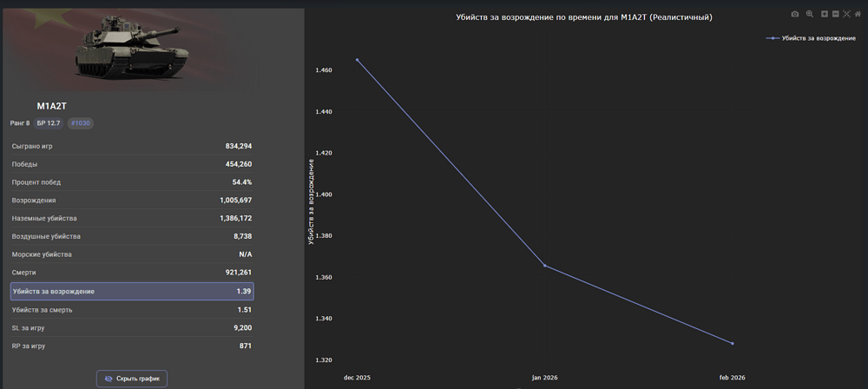Click the zoom out minus icon
This screenshot has width=868, height=389.
[x=835, y=14]
